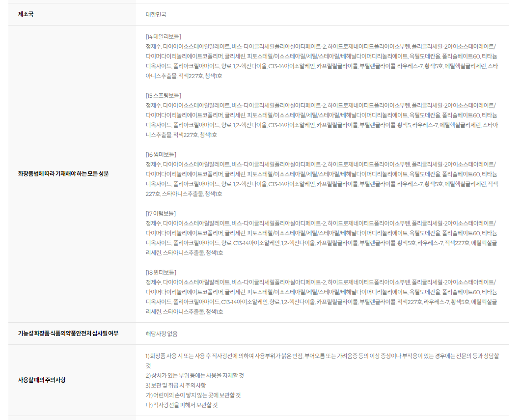This screenshot has width=522, height=420.
Task: Click the 기능성 화장품 식품의약품안전처 심사필 여부 label
Action: (68, 334)
